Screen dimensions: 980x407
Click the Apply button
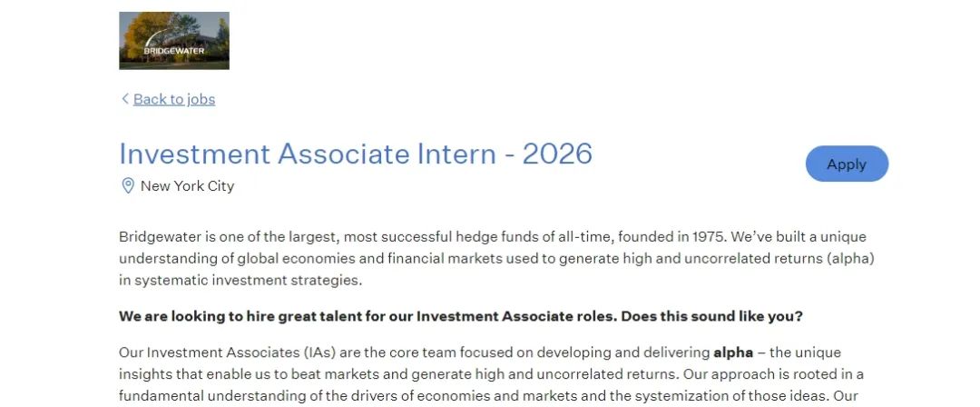[x=847, y=164]
